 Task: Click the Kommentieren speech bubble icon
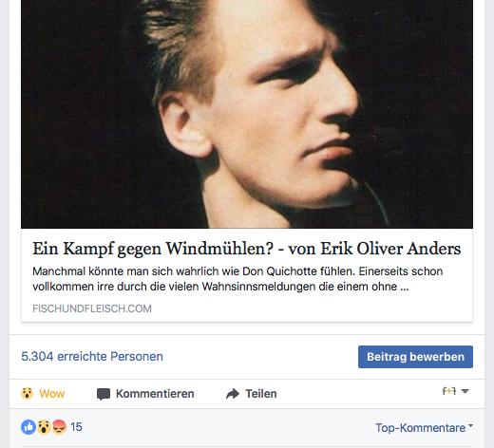pyautogui.click(x=104, y=394)
